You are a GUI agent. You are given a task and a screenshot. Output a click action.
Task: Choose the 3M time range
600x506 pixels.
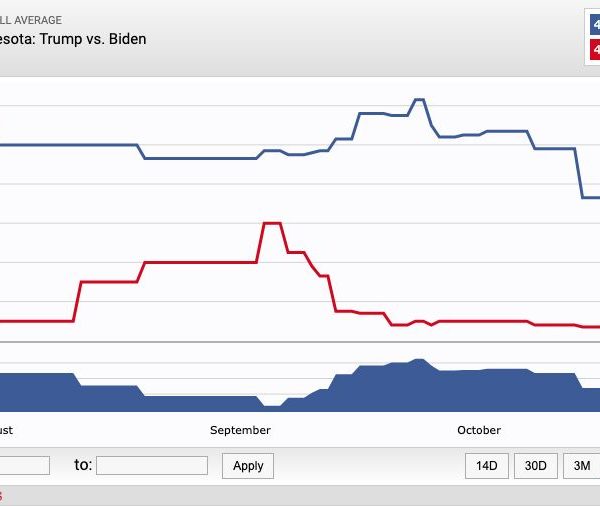pos(581,466)
